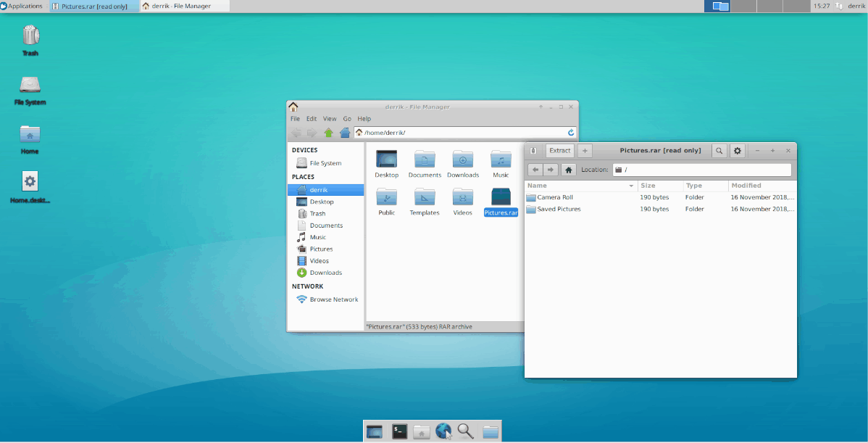Image resolution: width=868 pixels, height=443 pixels.
Task: Click the Extract button in archive manager
Action: point(559,151)
